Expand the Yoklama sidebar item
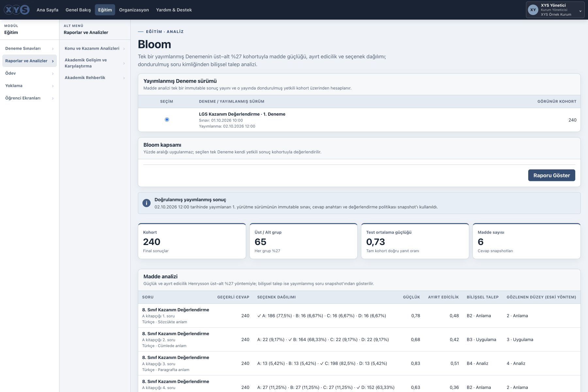This screenshot has height=392, width=588. [29, 86]
